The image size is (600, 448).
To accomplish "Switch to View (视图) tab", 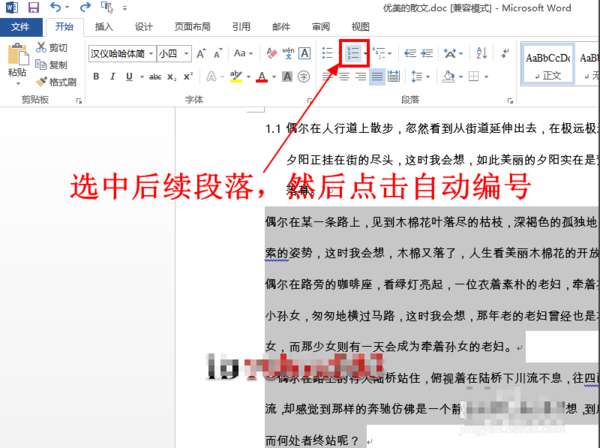I will click(360, 27).
